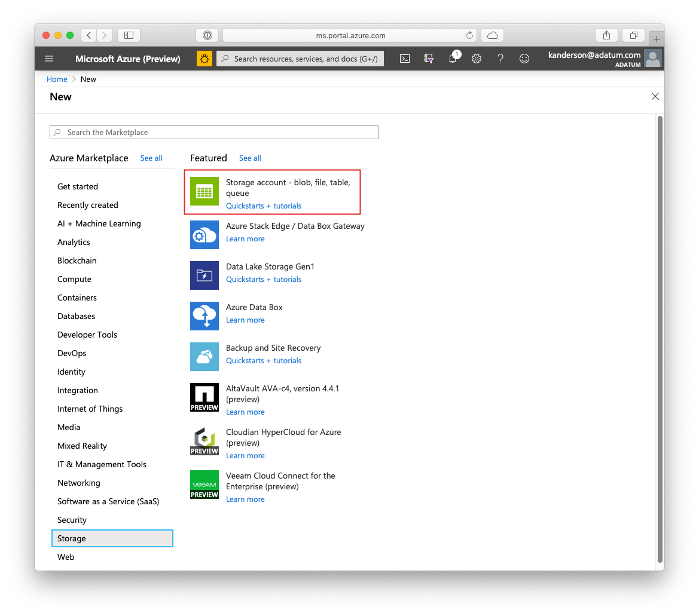Click See all next to Azure Marketplace

151,158
